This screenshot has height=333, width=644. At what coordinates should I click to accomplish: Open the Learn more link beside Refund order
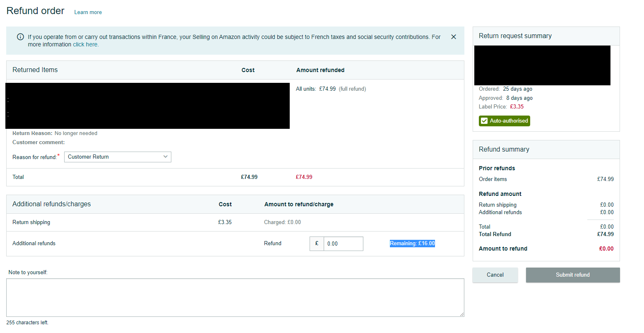[88, 12]
